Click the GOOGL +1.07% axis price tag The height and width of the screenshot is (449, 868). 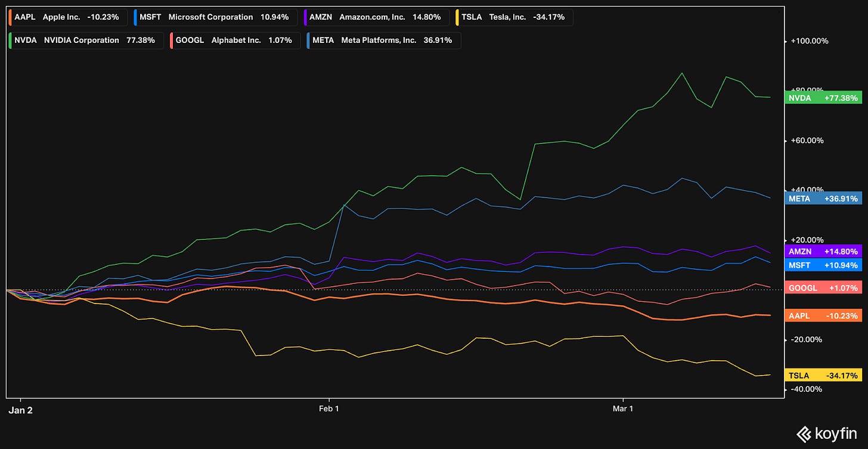pos(823,287)
